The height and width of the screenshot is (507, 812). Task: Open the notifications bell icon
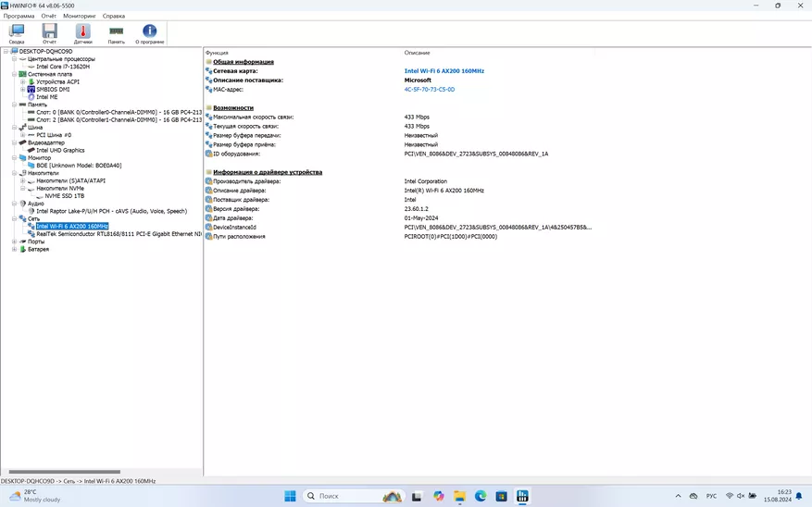click(799, 496)
